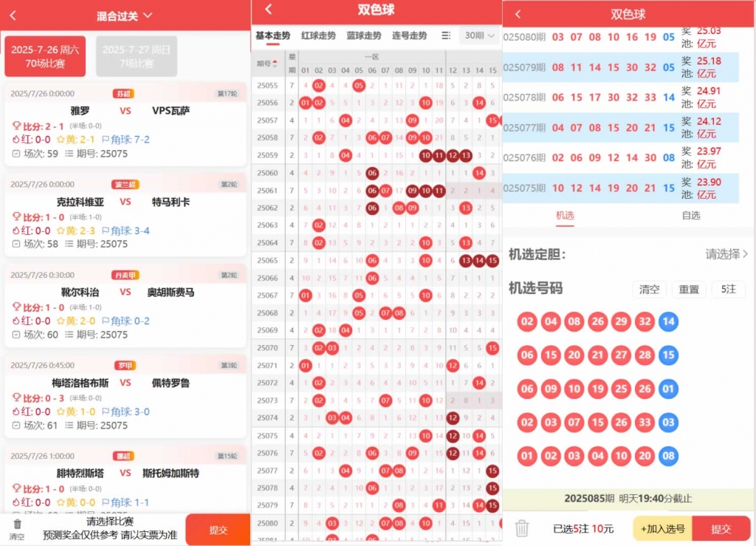Expand the 机选定胆 请选择 selector
The width and height of the screenshot is (756, 546).
coord(726,254)
